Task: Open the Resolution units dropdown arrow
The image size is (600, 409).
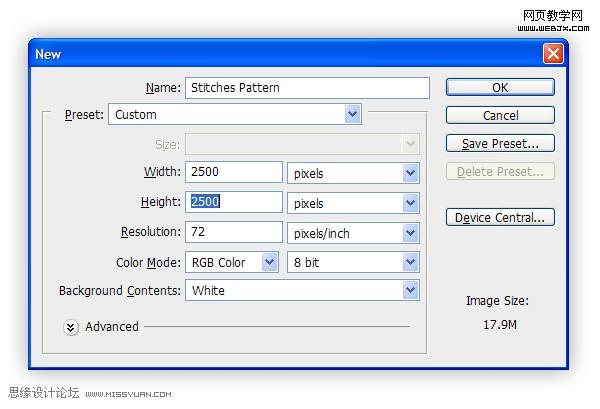Action: 411,233
